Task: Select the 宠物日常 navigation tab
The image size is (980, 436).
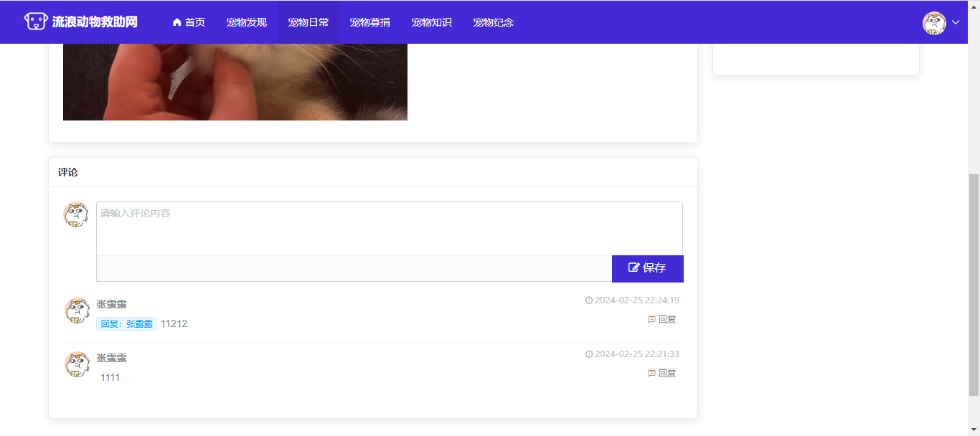Action: point(308,22)
